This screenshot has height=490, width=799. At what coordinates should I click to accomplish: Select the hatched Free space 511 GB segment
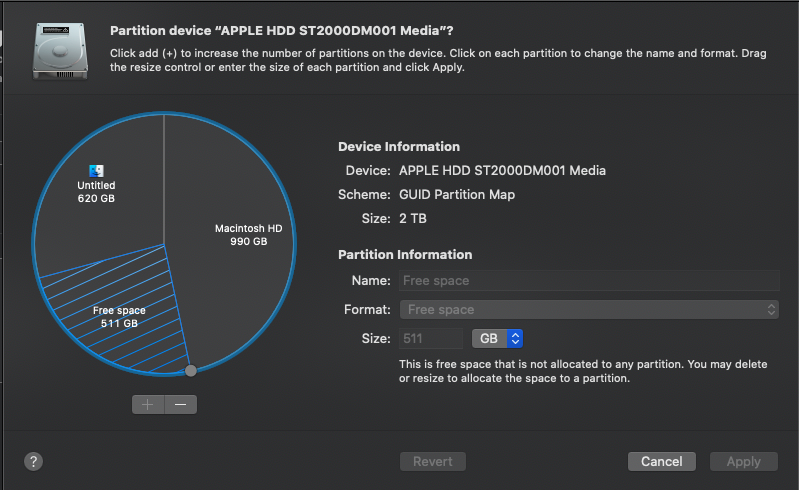[119, 316]
